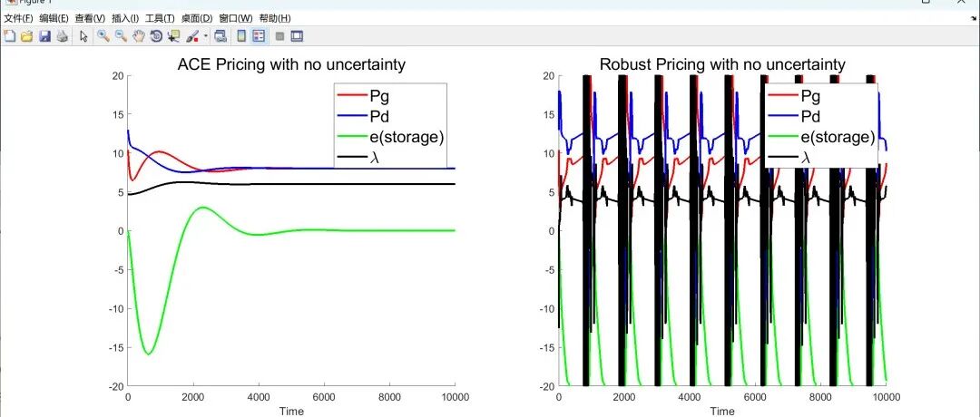Open the 帮助(H) menu
Screen dimensions: 980x417
tap(274, 19)
